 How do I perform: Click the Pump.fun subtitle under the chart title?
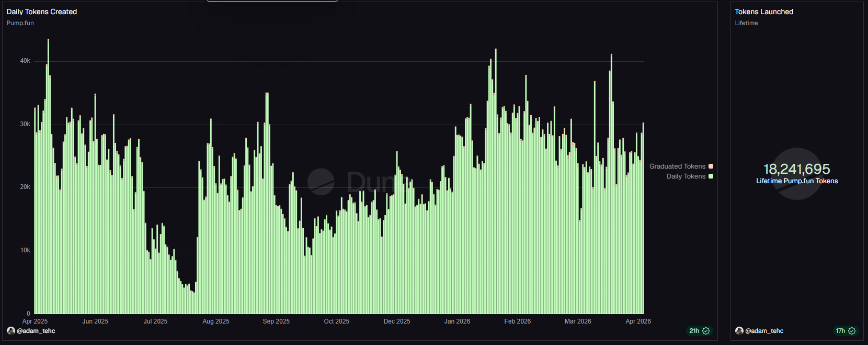coord(20,23)
